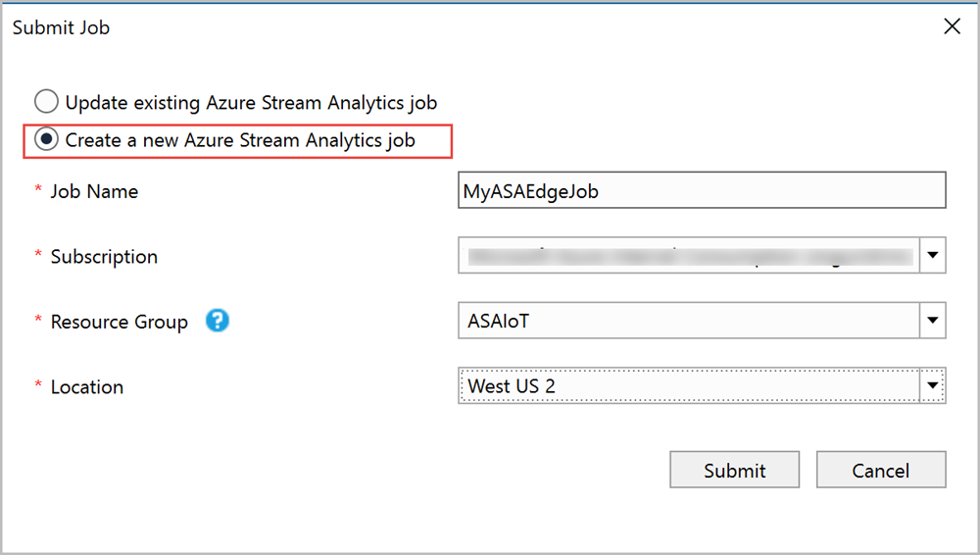The height and width of the screenshot is (555, 980).
Task: Click the Submit Job dialog title
Action: [x=61, y=27]
